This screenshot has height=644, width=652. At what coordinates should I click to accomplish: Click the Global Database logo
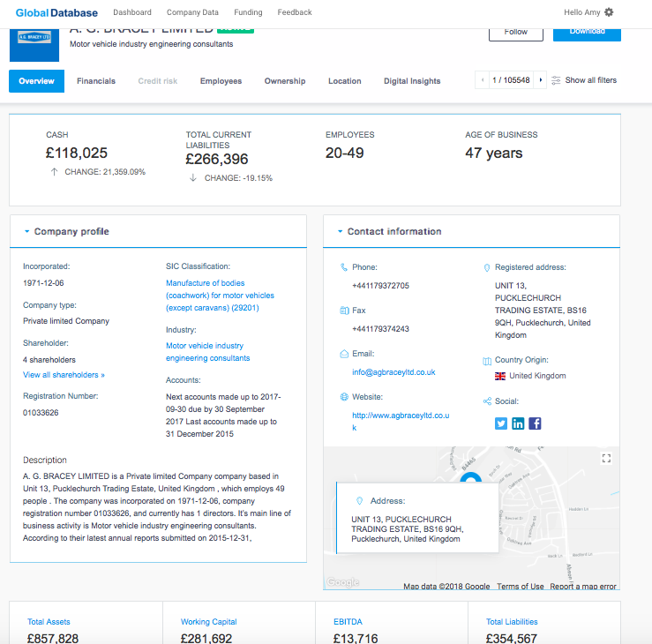click(x=56, y=13)
